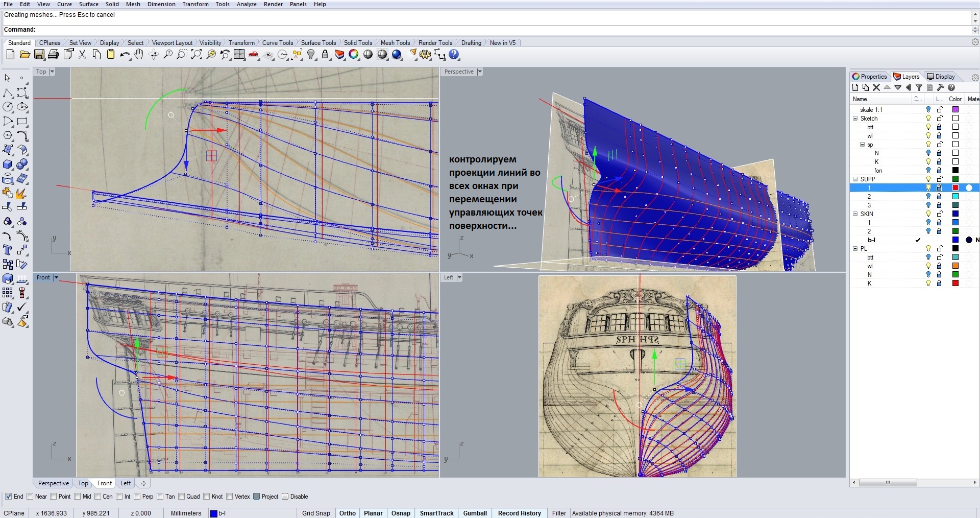This screenshot has width=980, height=518.
Task: Click the orange color swatch of PL wl layer
Action: 955,266
